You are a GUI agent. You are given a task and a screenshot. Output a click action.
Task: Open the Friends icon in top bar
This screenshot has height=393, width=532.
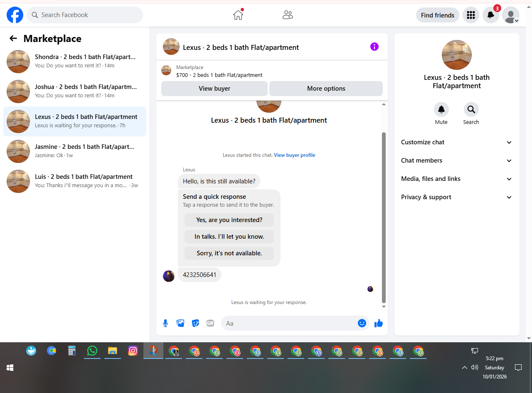coord(288,15)
